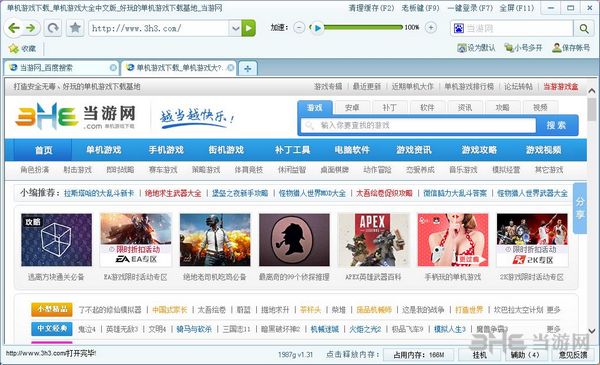Screen dimensions: 600x365
Task: Open the EA专区 promotion thumbnail
Action: point(135,240)
